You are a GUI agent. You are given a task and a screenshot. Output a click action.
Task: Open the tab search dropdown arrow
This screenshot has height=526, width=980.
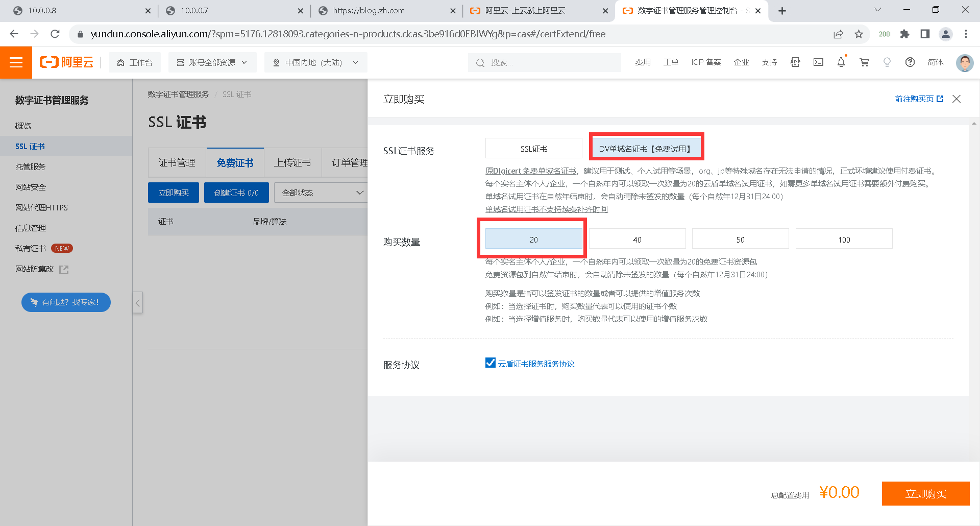(878, 10)
